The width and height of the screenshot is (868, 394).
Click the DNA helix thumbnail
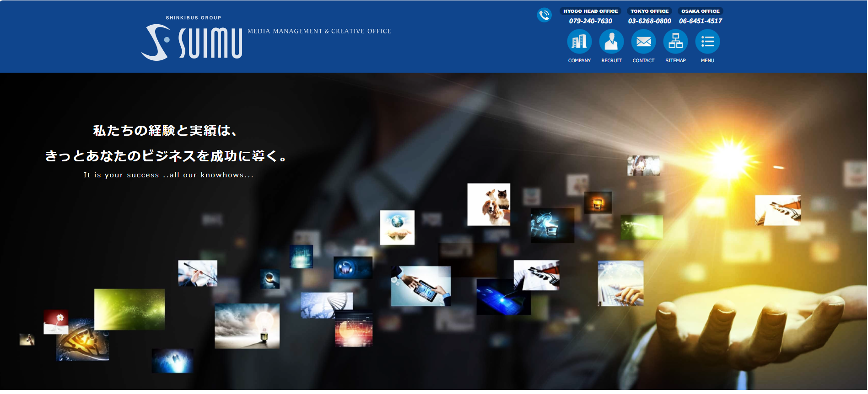(x=327, y=305)
